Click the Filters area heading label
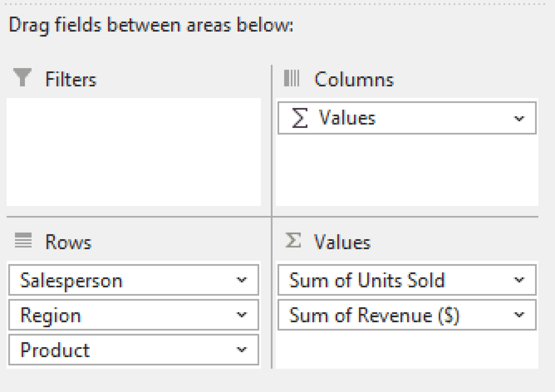This screenshot has height=392, width=555. [70, 79]
